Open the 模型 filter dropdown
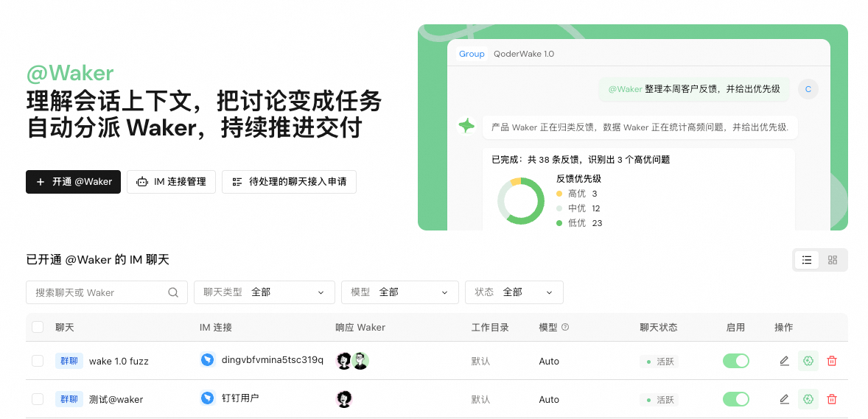 (399, 292)
